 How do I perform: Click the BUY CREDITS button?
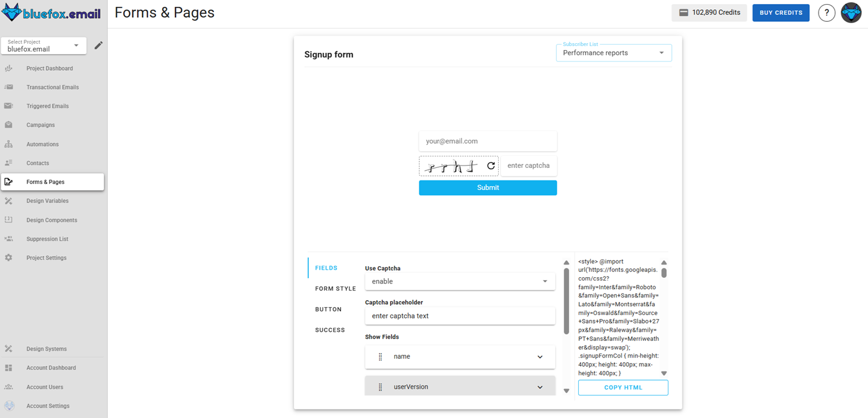pos(781,12)
